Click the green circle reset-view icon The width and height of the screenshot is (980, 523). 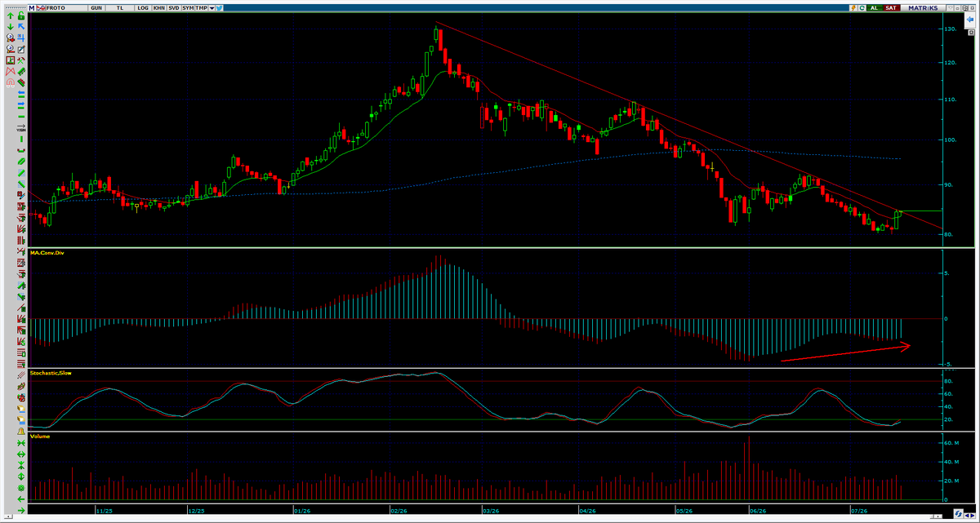[x=21, y=488]
